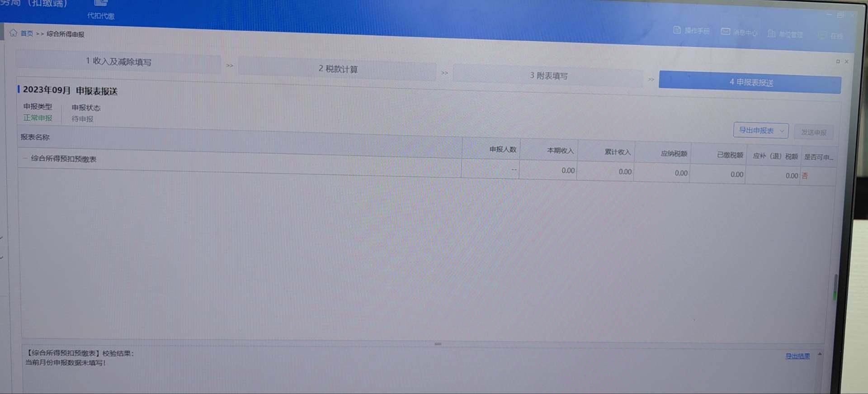868x394 pixels.
Task: Click the 导出申报表 button
Action: pyautogui.click(x=761, y=130)
